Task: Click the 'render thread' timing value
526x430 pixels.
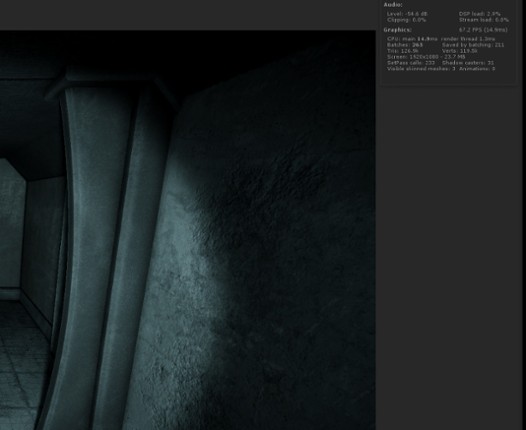Action: click(468, 39)
